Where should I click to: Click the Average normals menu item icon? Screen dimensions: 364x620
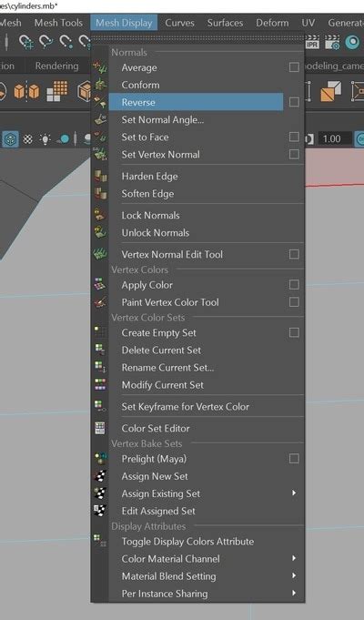click(100, 67)
